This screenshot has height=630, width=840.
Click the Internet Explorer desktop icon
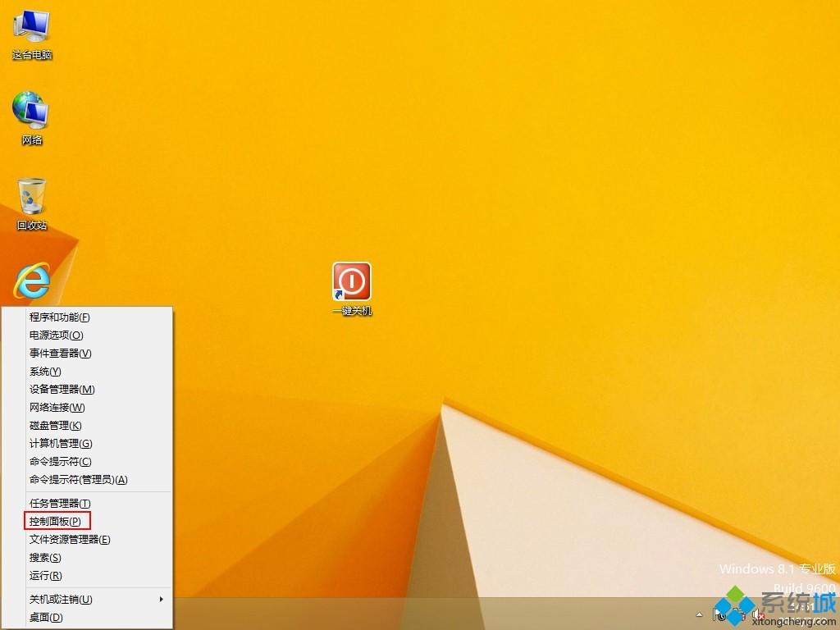click(32, 282)
